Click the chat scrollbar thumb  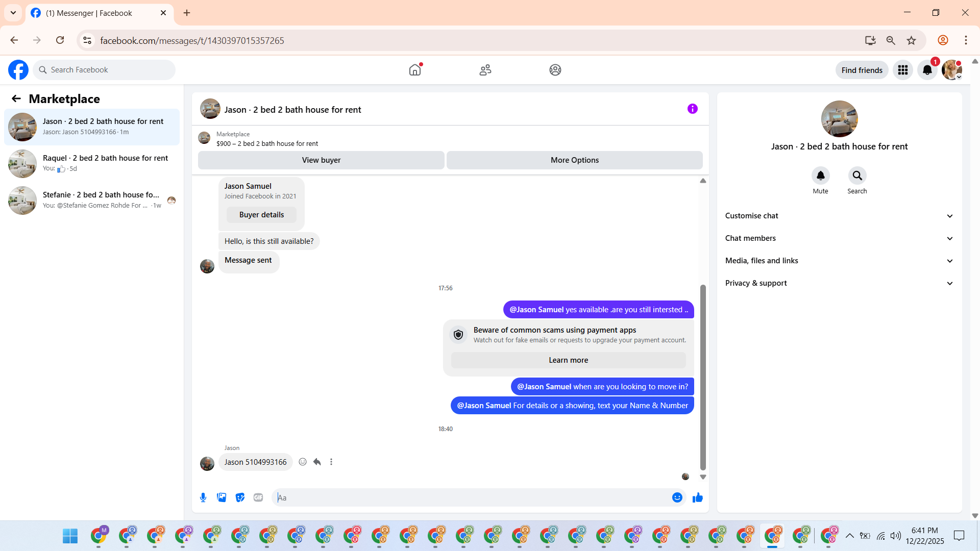pos(703,378)
